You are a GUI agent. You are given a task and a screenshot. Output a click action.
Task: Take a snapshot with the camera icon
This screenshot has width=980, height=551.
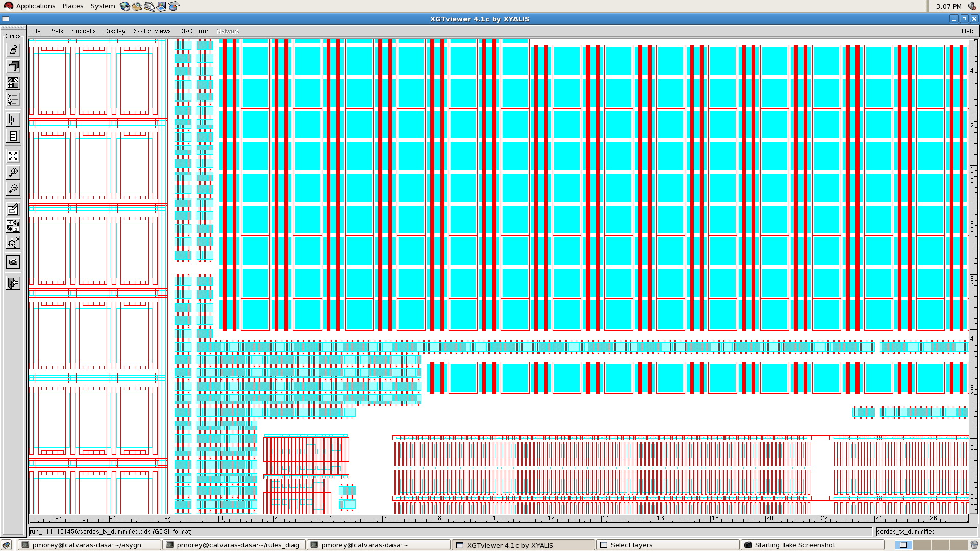(x=13, y=262)
